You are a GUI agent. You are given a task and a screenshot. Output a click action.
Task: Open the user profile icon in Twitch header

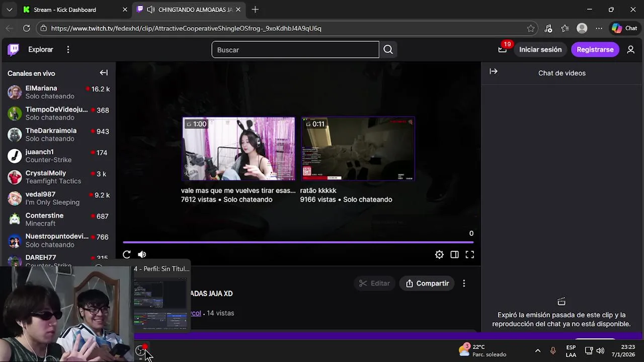630,49
